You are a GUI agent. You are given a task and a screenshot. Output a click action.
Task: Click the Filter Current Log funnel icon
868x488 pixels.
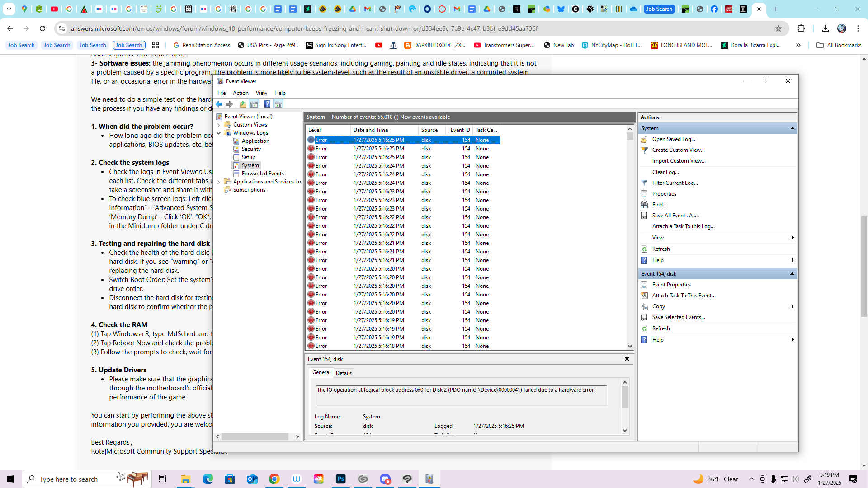[644, 183]
